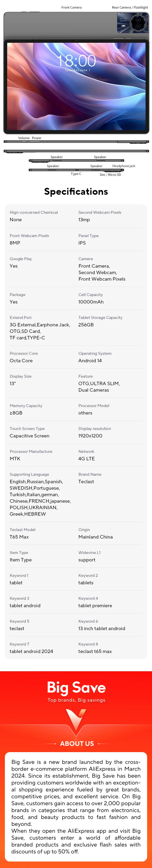Click the Rear Camera / Flashlight label
This screenshot has height=868, width=152.
click(130, 7)
